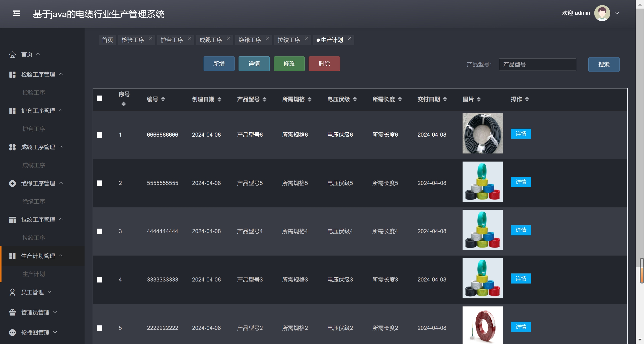This screenshot has width=644, height=344.
Task: Collapse 拉绞工序管理 menu chevron
Action: (x=61, y=219)
